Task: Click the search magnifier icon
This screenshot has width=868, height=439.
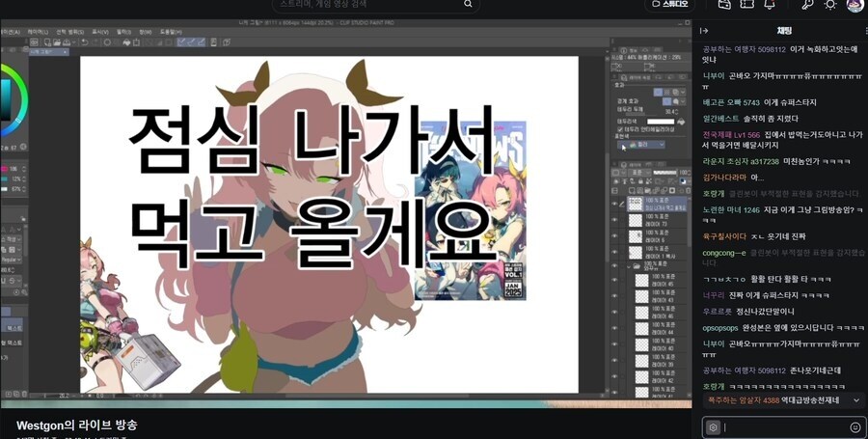Action: pyautogui.click(x=468, y=4)
